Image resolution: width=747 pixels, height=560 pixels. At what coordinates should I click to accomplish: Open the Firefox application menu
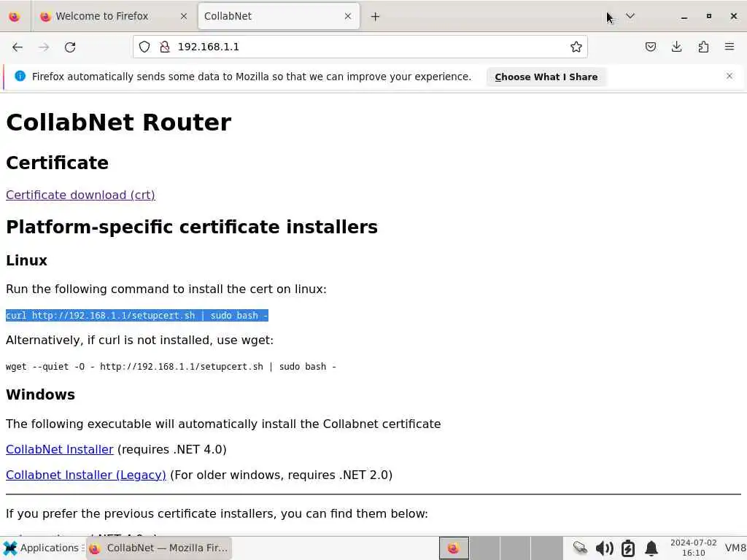(x=729, y=47)
